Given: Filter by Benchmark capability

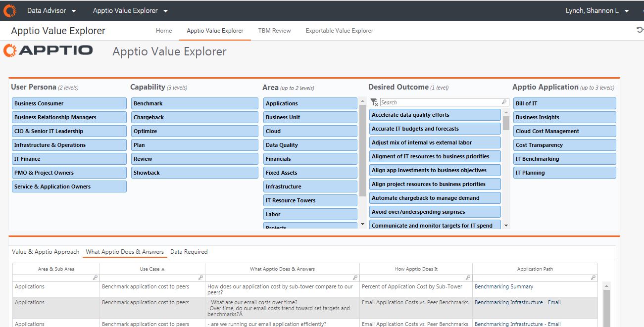Looking at the screenshot, I should tap(195, 103).
